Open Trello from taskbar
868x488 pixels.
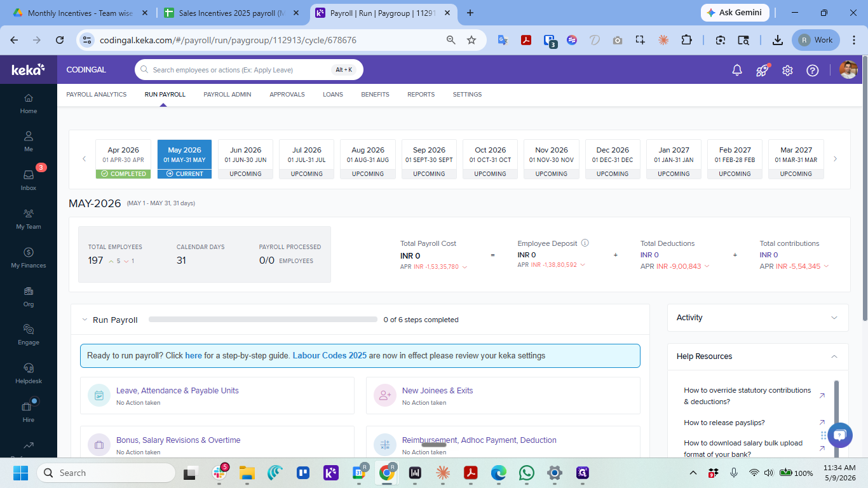(303, 473)
